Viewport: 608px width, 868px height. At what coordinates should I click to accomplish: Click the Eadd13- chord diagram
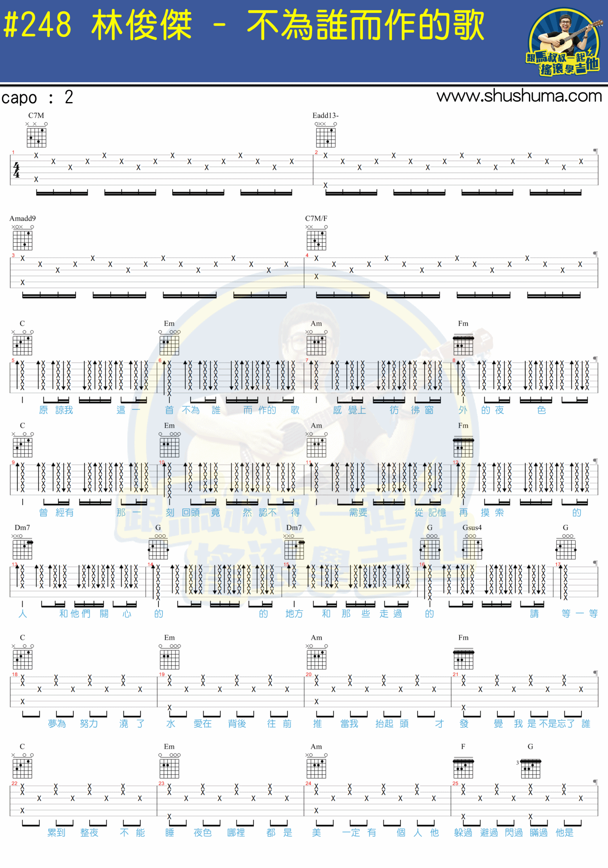point(326,135)
